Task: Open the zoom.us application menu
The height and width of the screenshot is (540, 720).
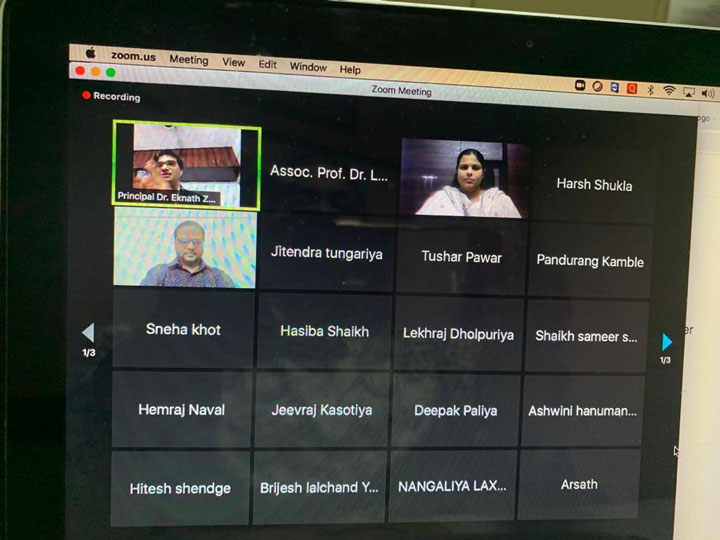Action: coord(133,56)
